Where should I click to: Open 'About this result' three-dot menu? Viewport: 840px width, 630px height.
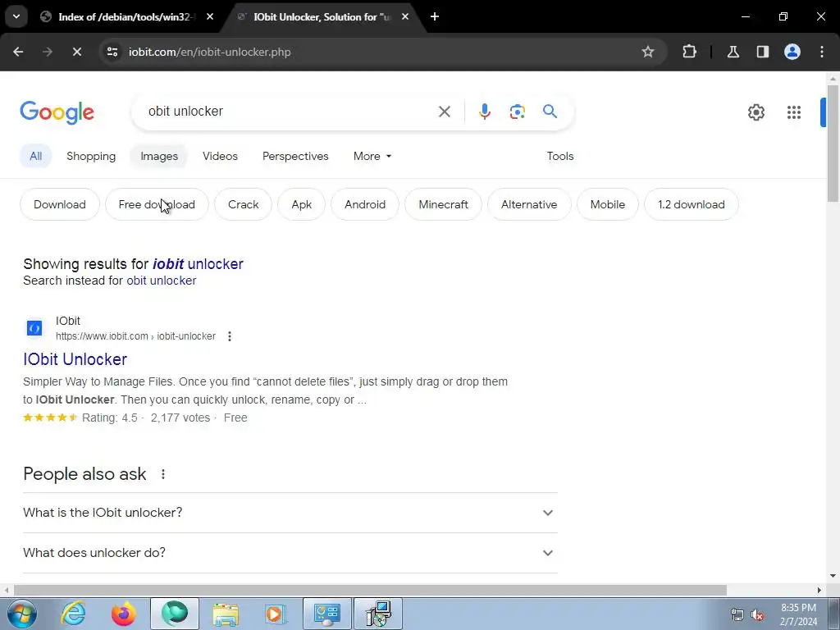[230, 336]
